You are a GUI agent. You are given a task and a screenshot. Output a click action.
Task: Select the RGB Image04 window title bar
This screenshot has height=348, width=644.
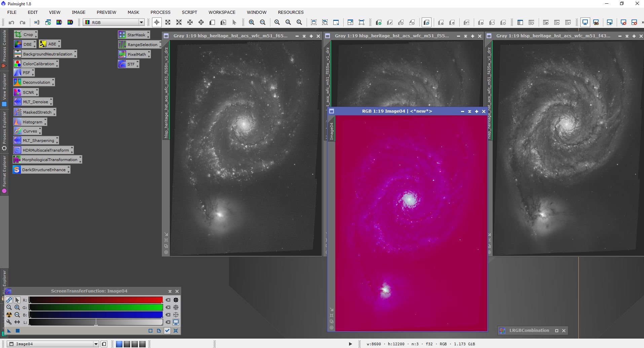click(x=397, y=111)
